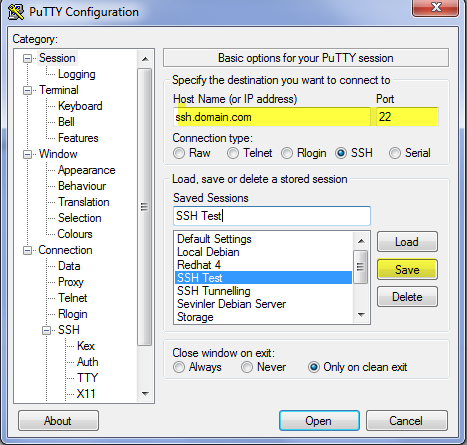The height and width of the screenshot is (445, 467).
Task: Select Local Debian saved session
Action: [x=264, y=252]
